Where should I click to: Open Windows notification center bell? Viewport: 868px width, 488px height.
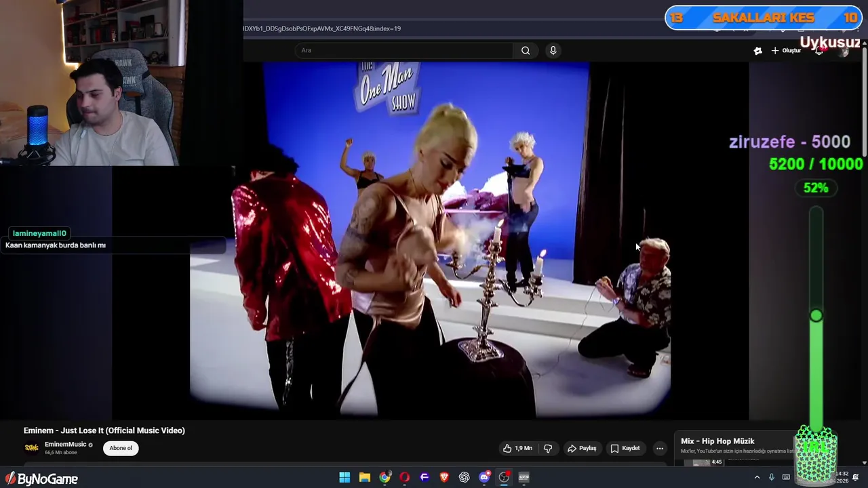[x=856, y=477]
